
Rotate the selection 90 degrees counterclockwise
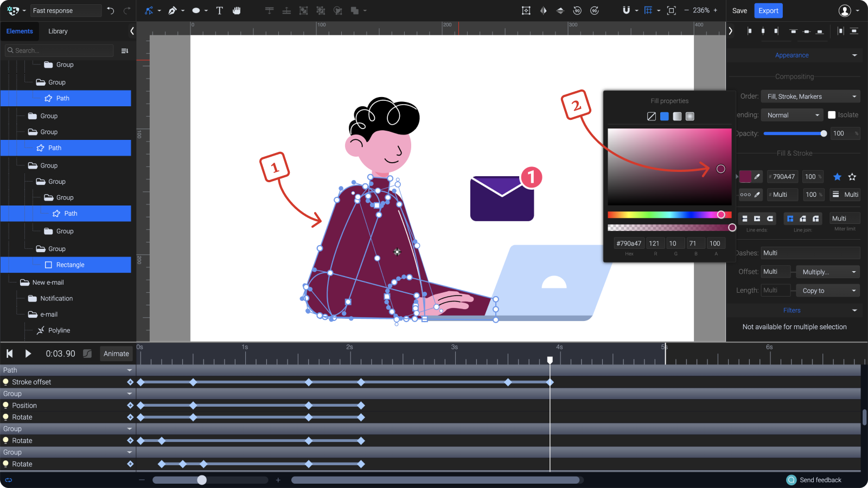[577, 10]
